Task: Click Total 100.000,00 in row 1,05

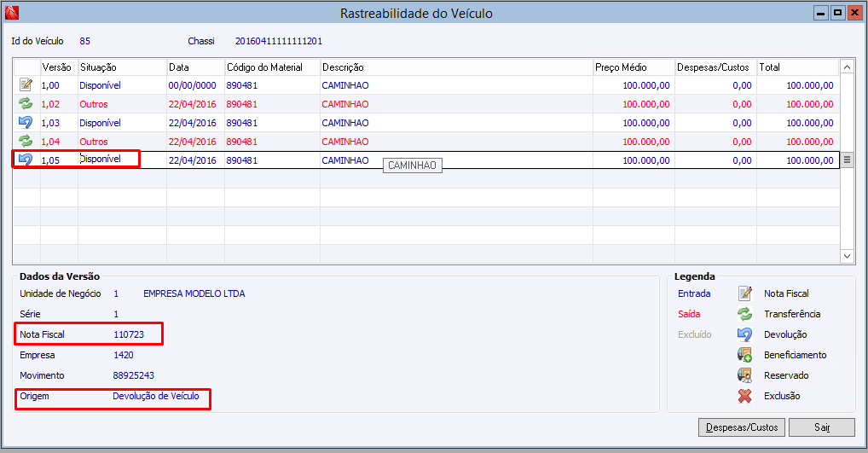Action: point(798,160)
